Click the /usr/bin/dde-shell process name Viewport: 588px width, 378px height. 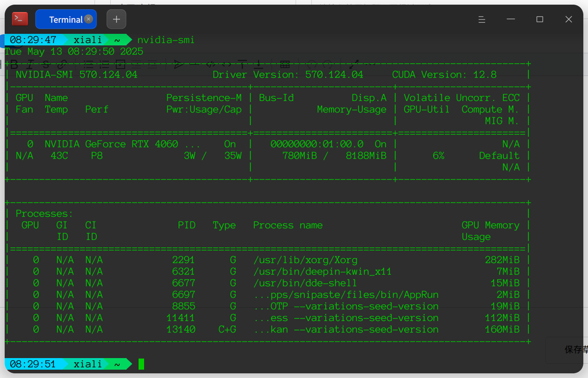click(305, 283)
